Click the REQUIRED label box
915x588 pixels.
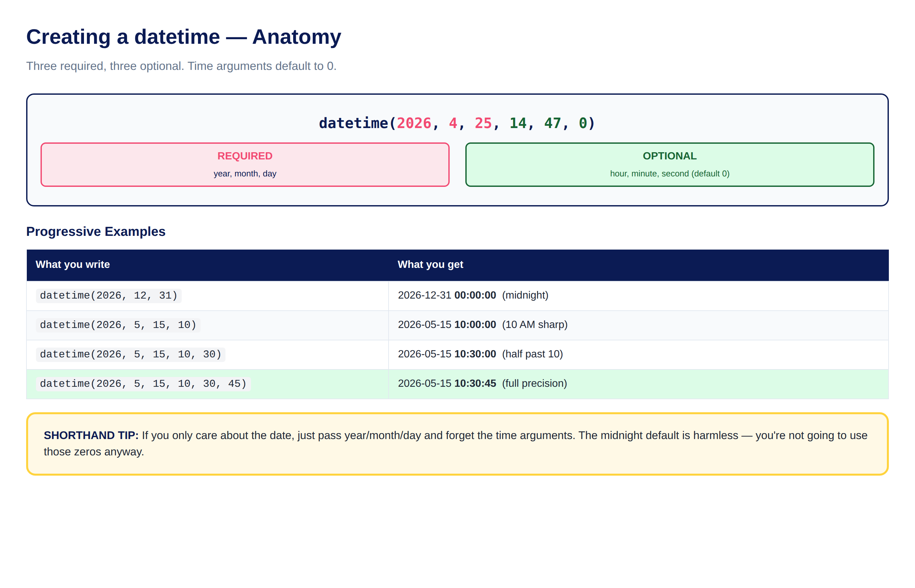pyautogui.click(x=245, y=165)
